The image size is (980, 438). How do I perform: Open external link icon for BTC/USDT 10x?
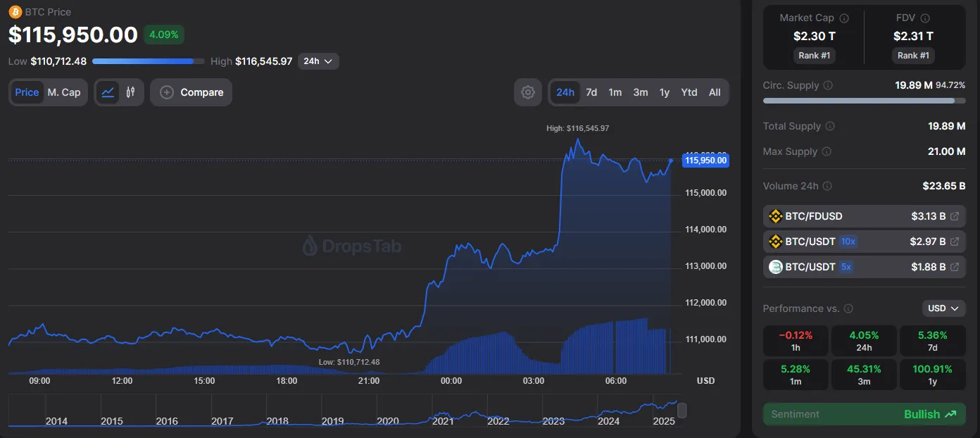click(x=955, y=242)
